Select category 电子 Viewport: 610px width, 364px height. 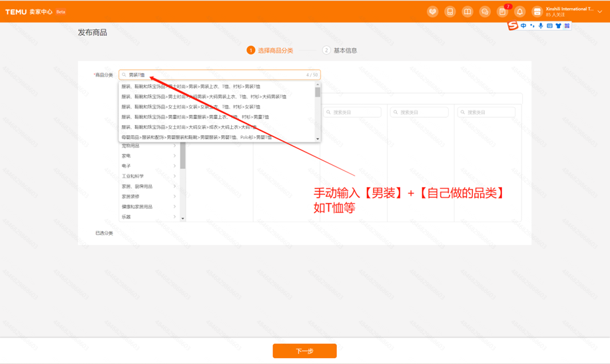tap(126, 166)
